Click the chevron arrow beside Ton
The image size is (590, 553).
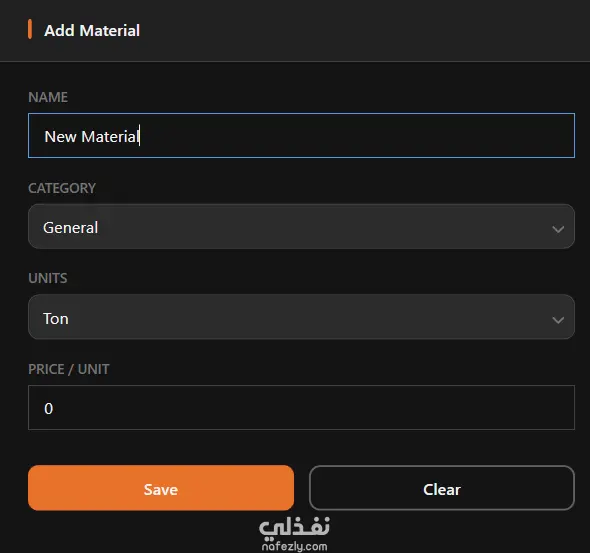point(558,320)
